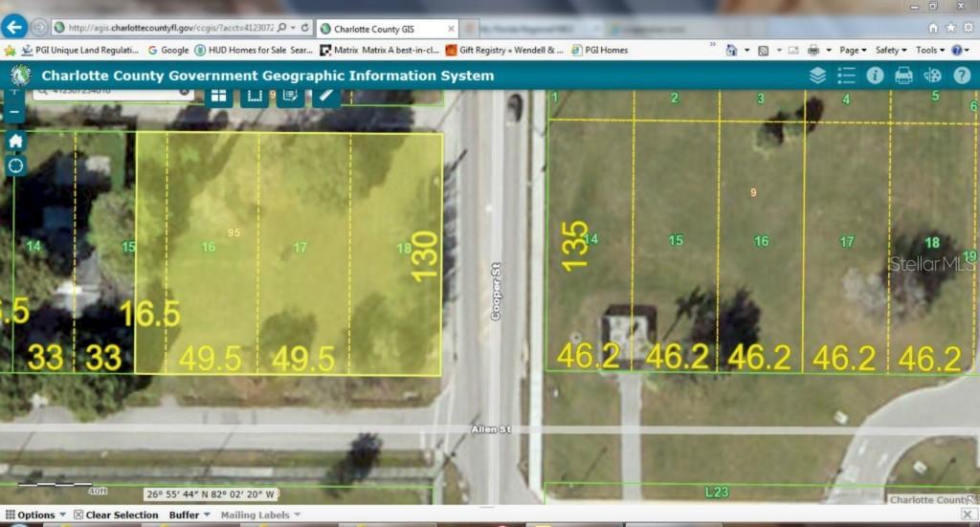
Task: Click the yellow 130 dimension label
Action: point(424,256)
